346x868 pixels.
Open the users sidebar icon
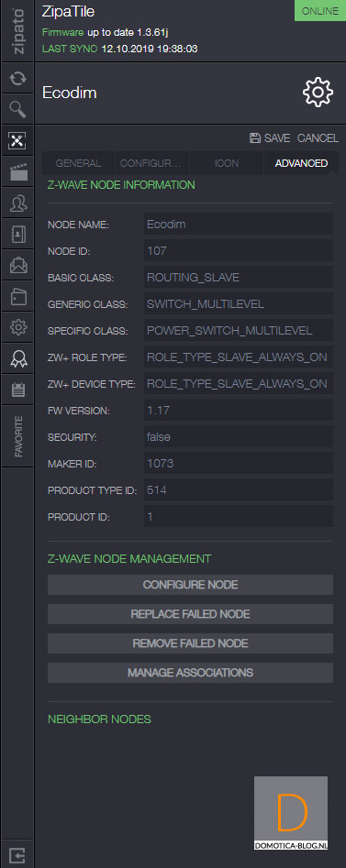click(17, 203)
